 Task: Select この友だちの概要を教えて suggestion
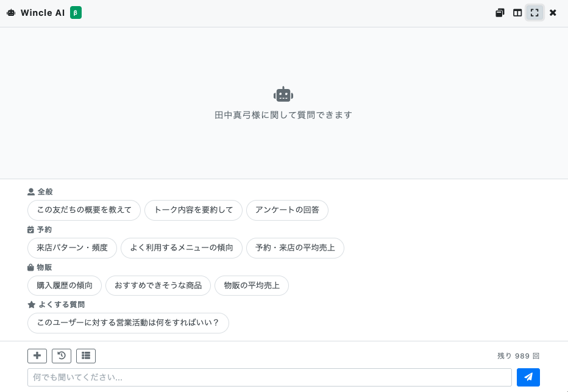(x=84, y=210)
